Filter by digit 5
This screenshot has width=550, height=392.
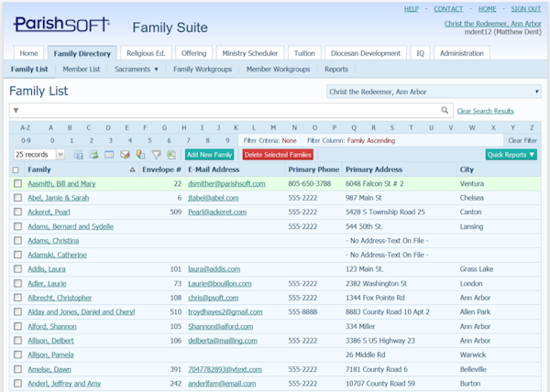(x=149, y=140)
